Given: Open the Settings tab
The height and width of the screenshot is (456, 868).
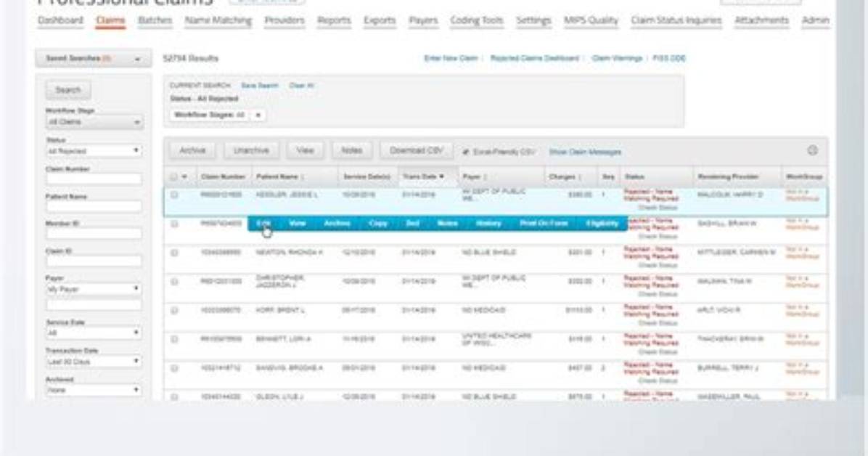Looking at the screenshot, I should point(533,20).
